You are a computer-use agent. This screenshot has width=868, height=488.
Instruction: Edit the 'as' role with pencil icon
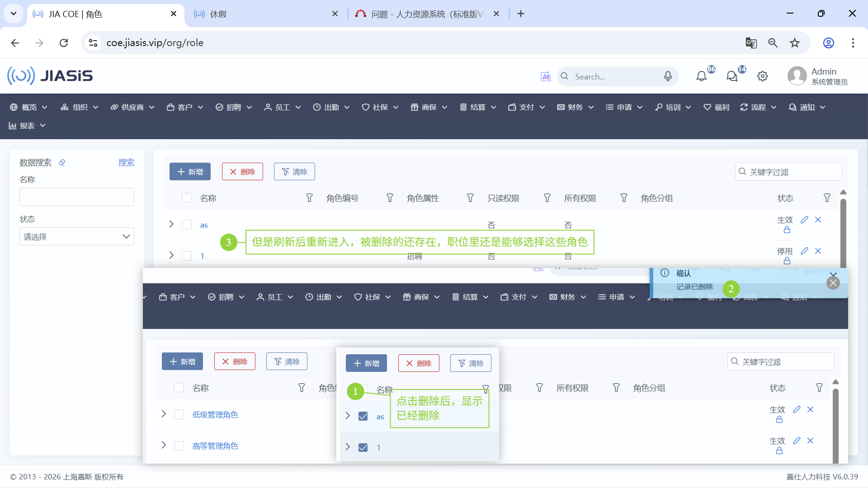804,220
